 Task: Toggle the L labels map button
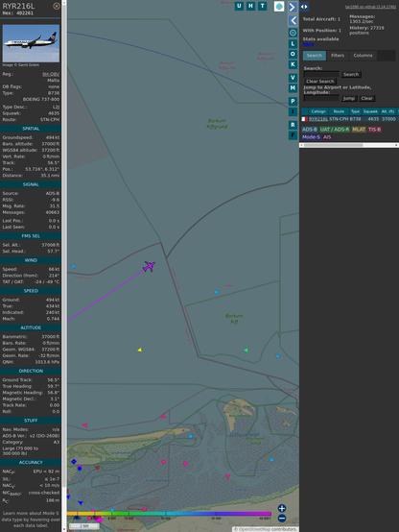293,44
